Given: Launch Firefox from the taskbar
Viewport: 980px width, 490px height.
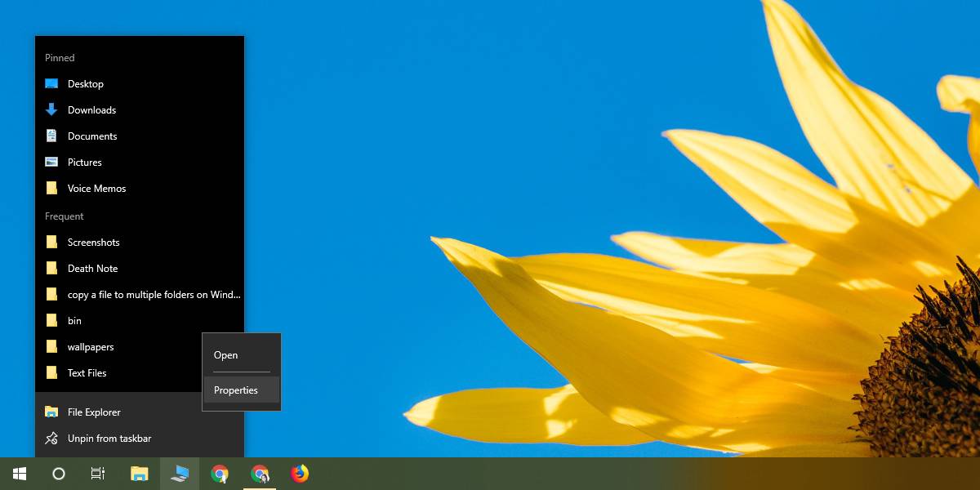Looking at the screenshot, I should 300,474.
